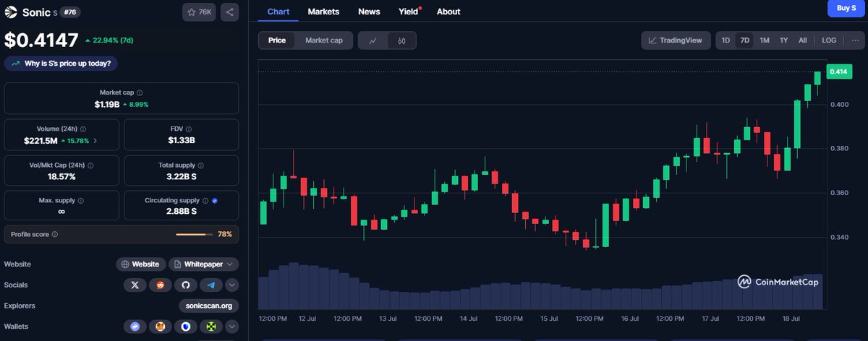
Task: Click the Max. supply info icon
Action: (80, 200)
